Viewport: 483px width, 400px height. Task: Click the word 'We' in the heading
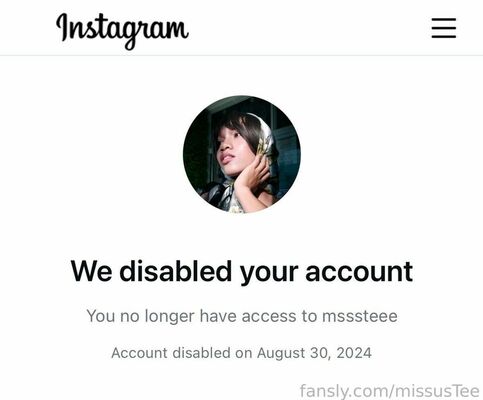click(91, 271)
